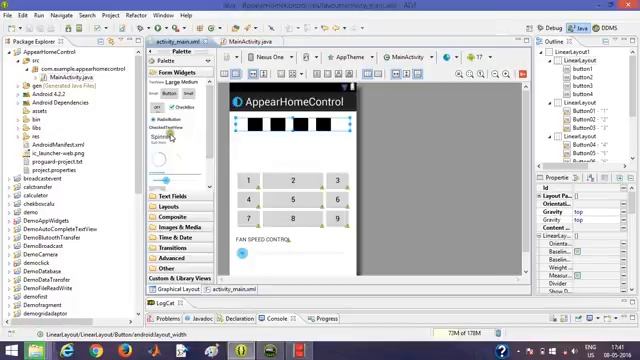Image resolution: width=640 pixels, height=360 pixels.
Task: Open the Problems tab
Action: (x=164, y=318)
